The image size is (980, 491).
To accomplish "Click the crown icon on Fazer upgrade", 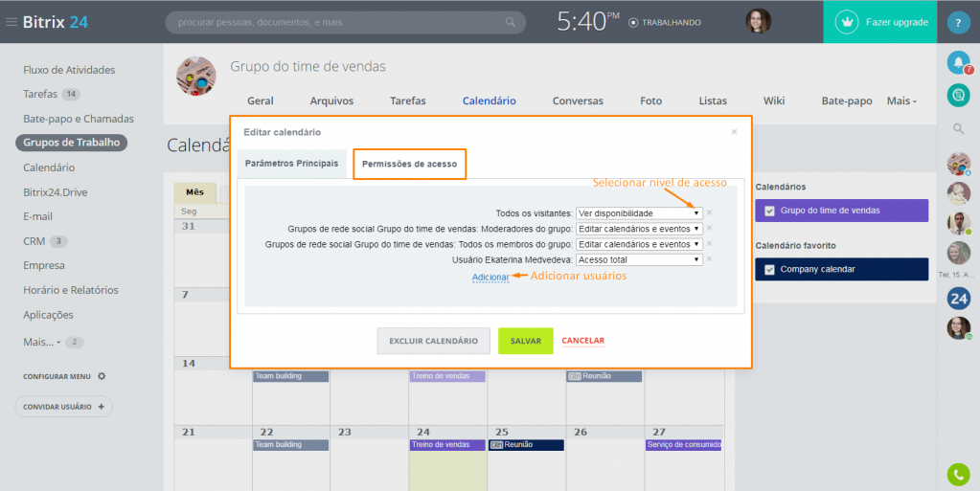I will click(x=848, y=22).
